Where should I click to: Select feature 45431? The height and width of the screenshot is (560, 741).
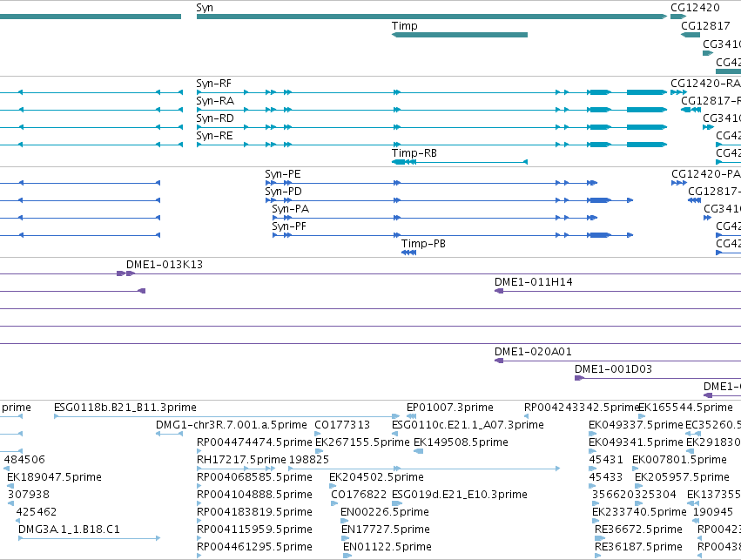(x=606, y=461)
